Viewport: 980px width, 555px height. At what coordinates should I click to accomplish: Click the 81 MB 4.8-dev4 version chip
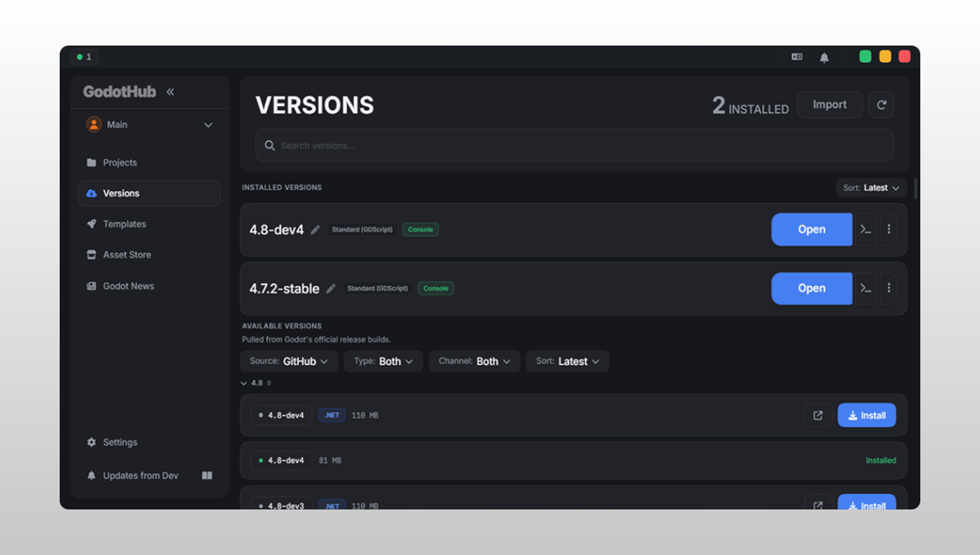tap(281, 461)
